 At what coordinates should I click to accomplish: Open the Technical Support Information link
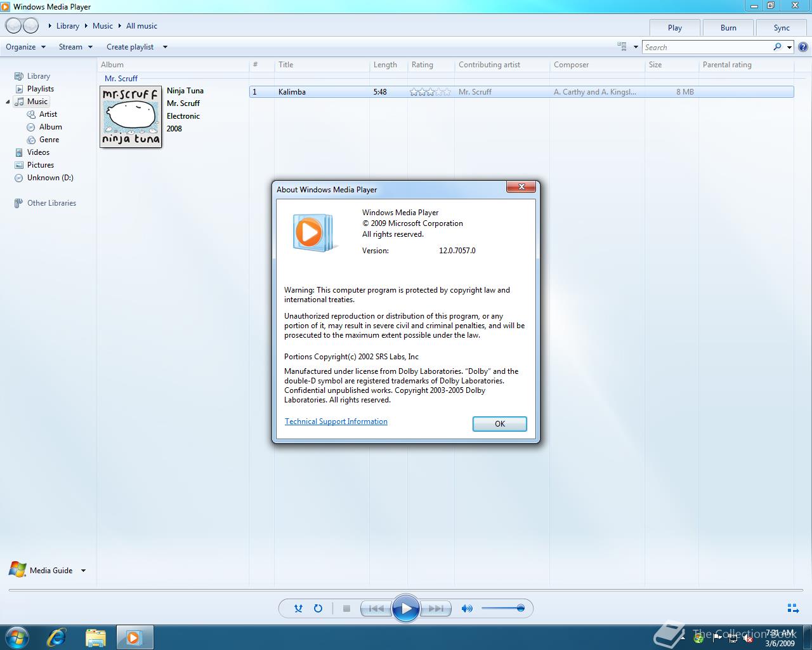[x=336, y=421]
